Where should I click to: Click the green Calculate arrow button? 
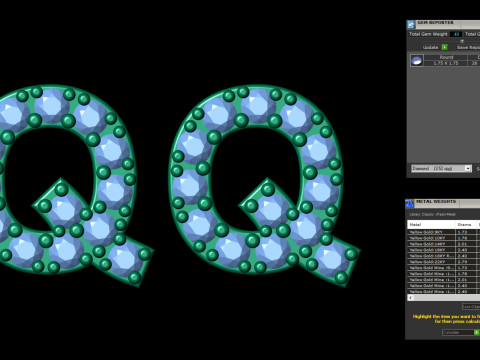477,332
